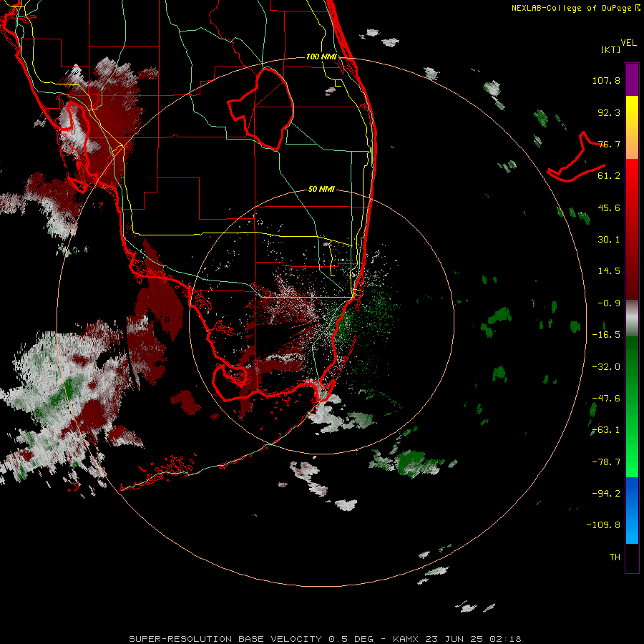Screen dimensions: 644x644
Task: Select the 107.8 value on the velocity scale
Action: point(606,80)
